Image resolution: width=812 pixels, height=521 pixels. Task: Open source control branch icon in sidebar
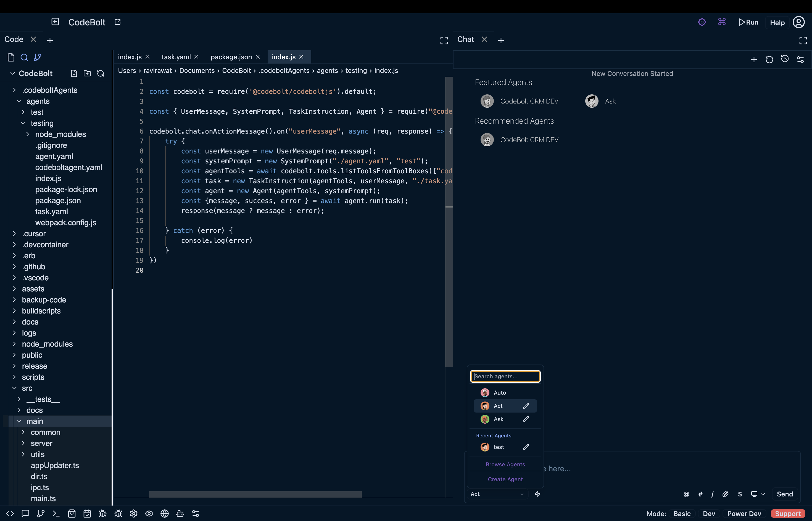pos(38,57)
